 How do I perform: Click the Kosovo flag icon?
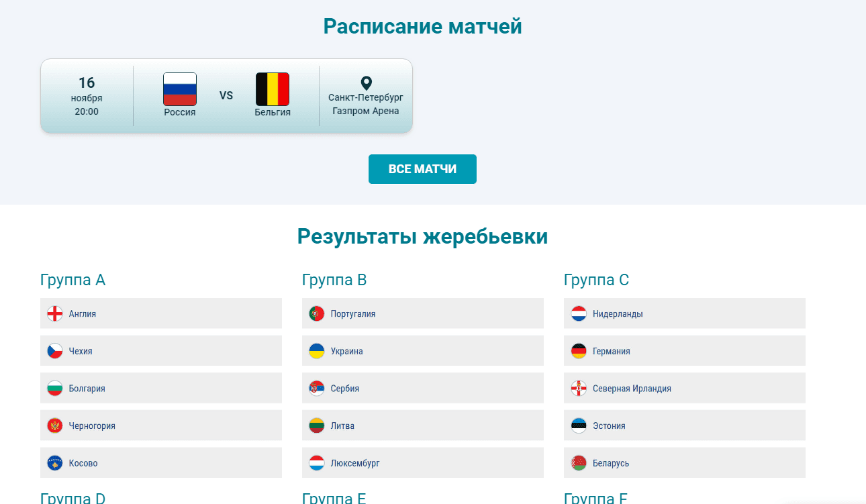tap(54, 462)
